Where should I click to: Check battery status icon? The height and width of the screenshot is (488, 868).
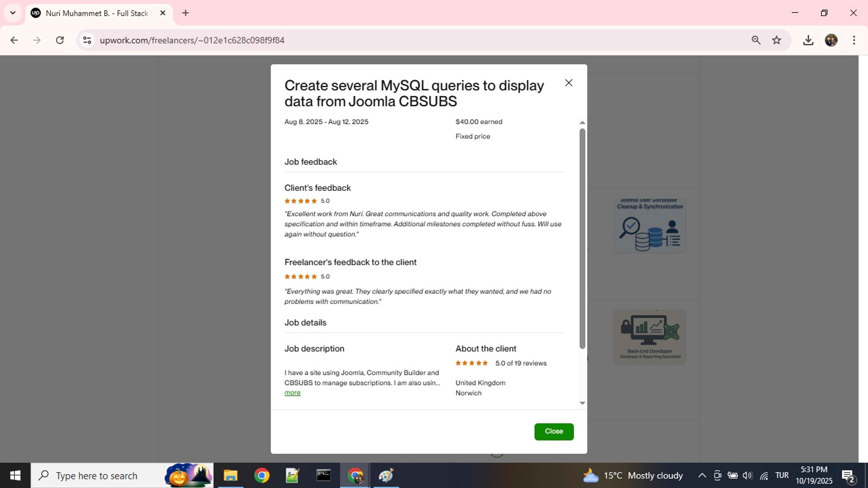click(x=732, y=476)
